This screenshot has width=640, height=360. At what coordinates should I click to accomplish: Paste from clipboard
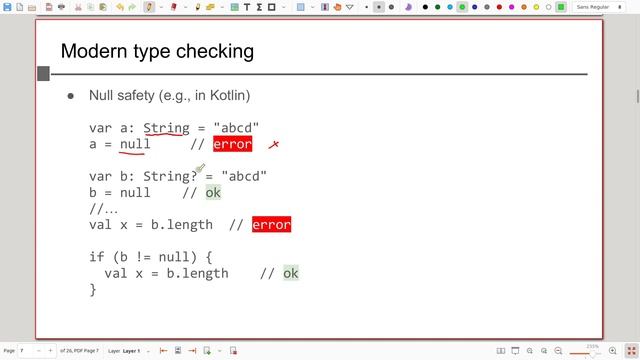(x=103, y=7)
